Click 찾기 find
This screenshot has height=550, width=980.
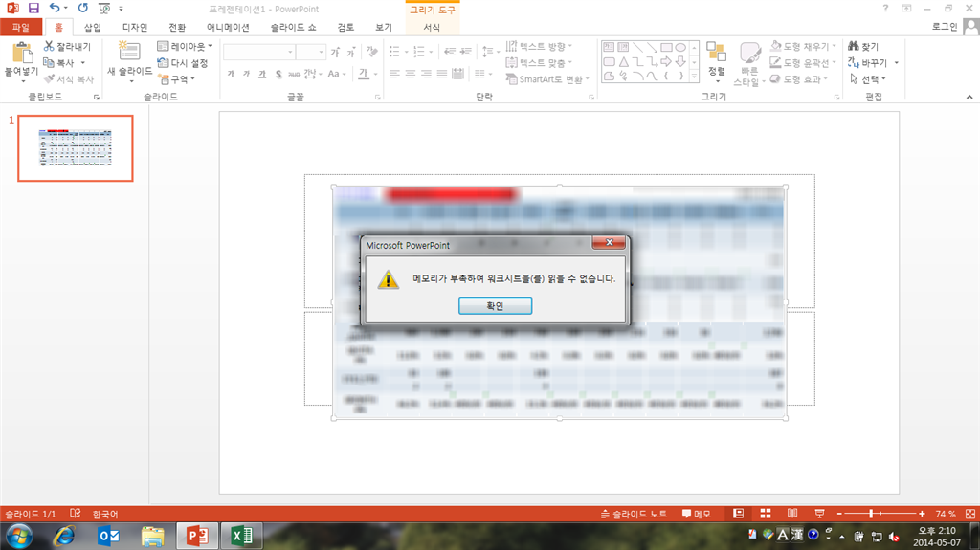[863, 46]
